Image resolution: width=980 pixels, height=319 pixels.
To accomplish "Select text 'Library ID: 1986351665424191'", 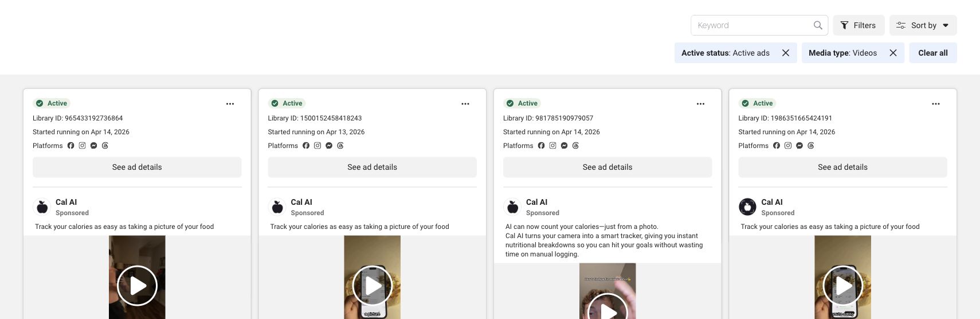I will (x=785, y=118).
